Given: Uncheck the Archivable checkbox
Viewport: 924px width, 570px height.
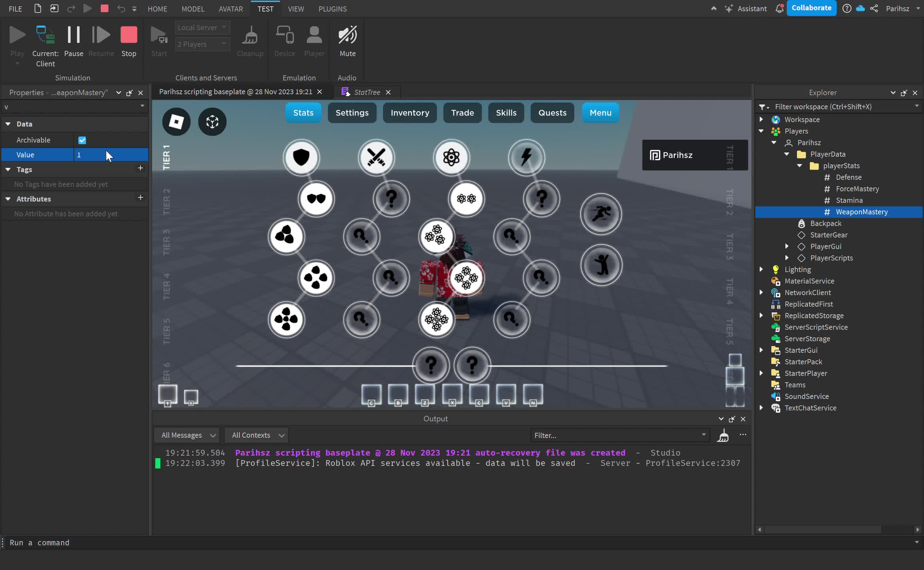Looking at the screenshot, I should coord(82,140).
